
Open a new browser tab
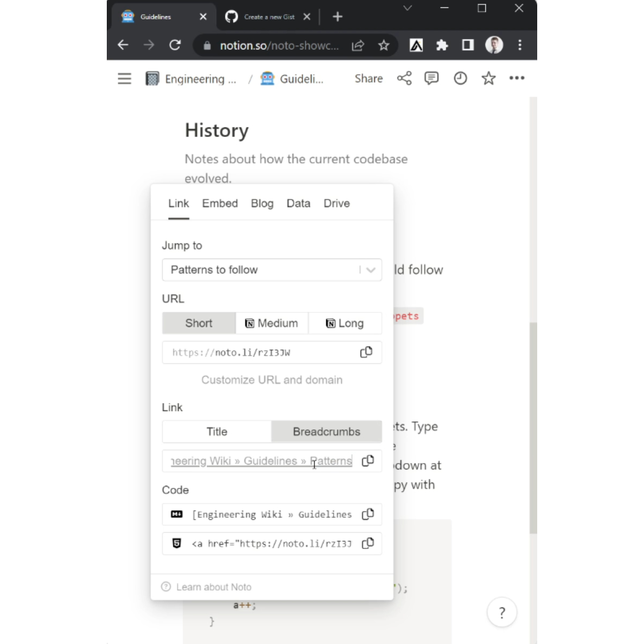point(338,17)
